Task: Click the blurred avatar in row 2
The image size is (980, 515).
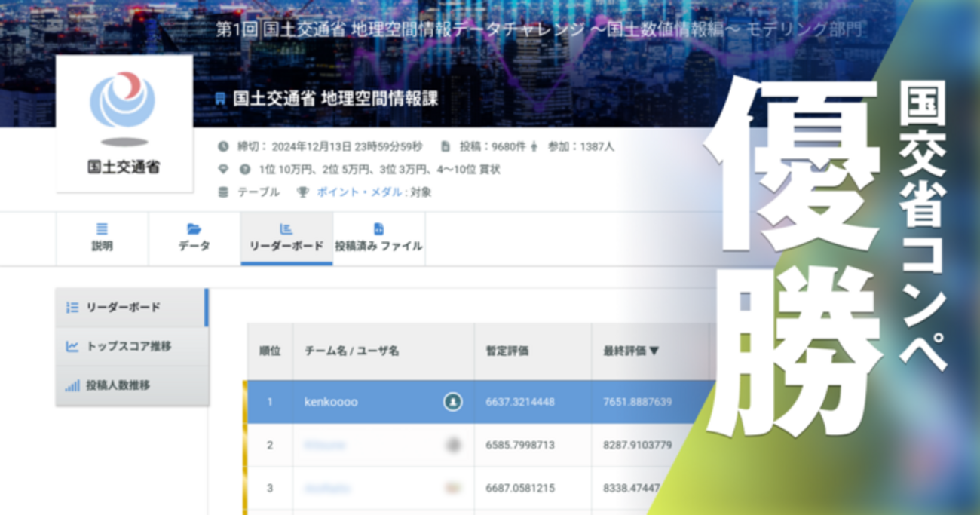Action: [x=453, y=446]
